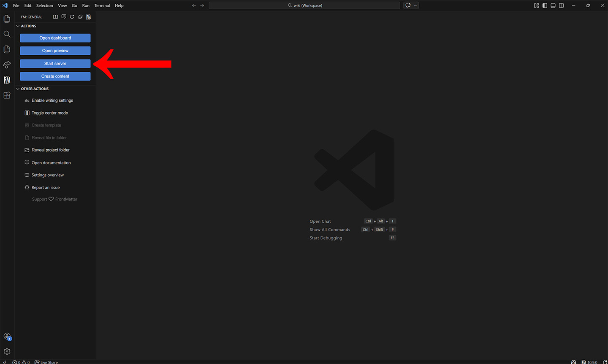Click the VS Code logo in title bar

[x=5, y=5]
